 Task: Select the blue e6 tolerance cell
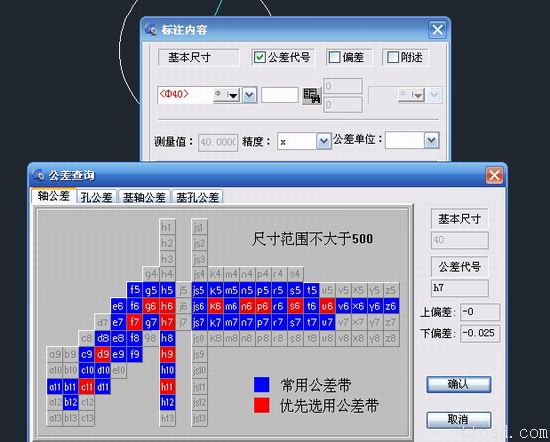point(119,306)
